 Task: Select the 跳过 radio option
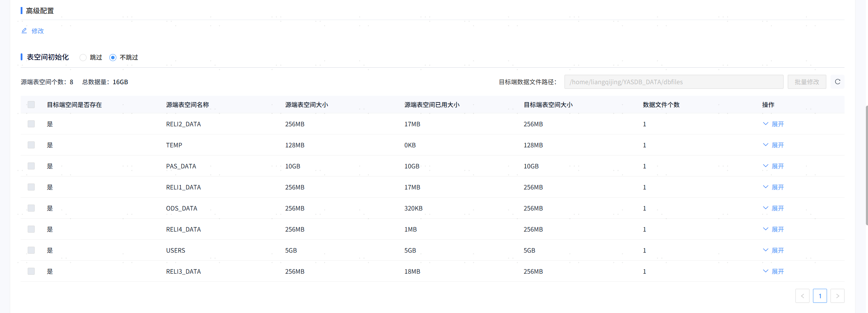(x=83, y=58)
